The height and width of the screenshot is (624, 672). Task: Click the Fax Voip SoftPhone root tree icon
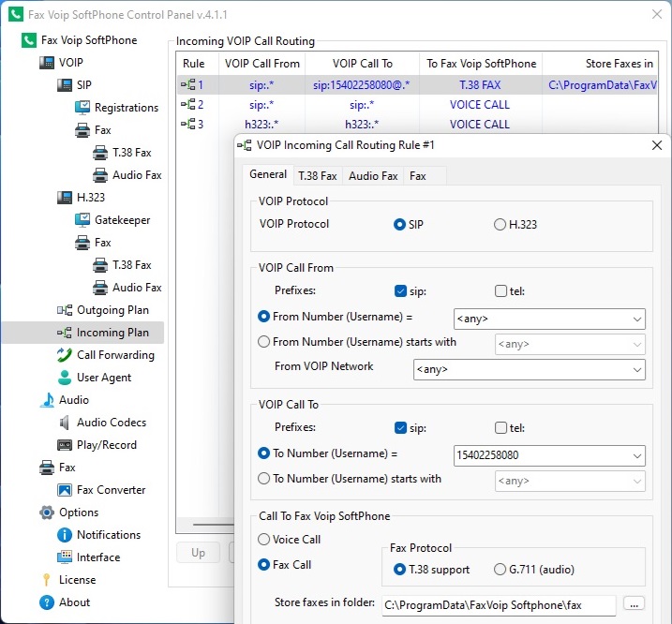click(29, 40)
